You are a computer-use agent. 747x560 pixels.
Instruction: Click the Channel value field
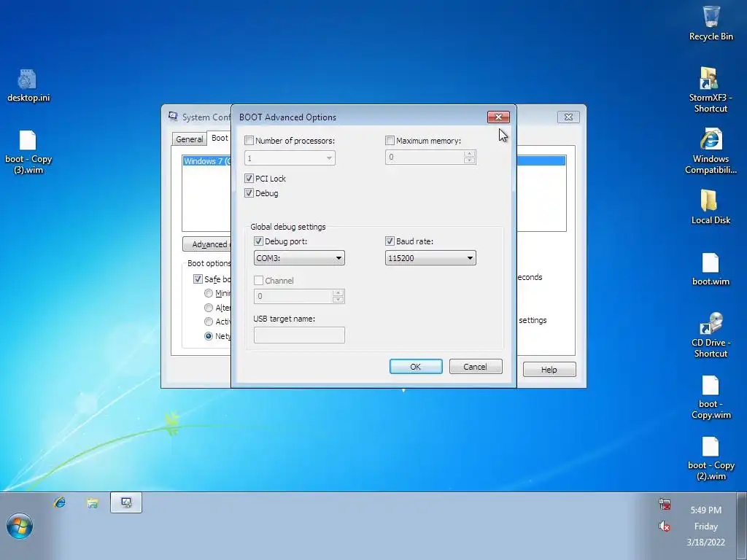(x=293, y=296)
